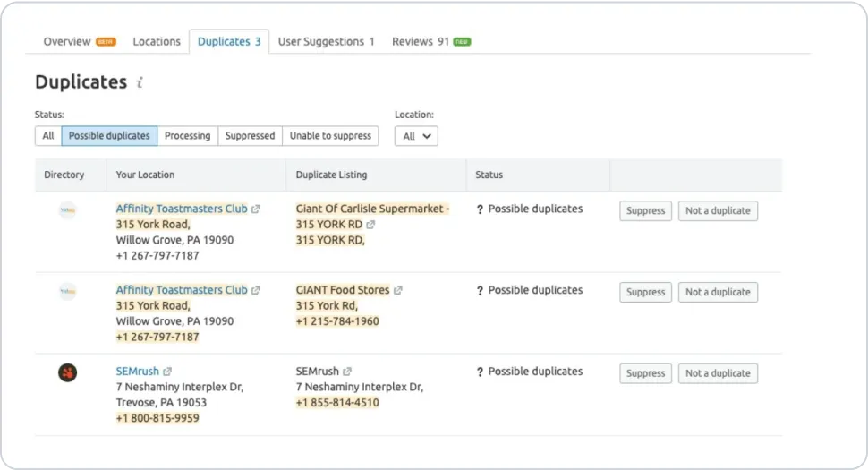Click the question mark status icon in the Giant Of Carlisle row
Image resolution: width=868 pixels, height=470 pixels.
pos(480,209)
